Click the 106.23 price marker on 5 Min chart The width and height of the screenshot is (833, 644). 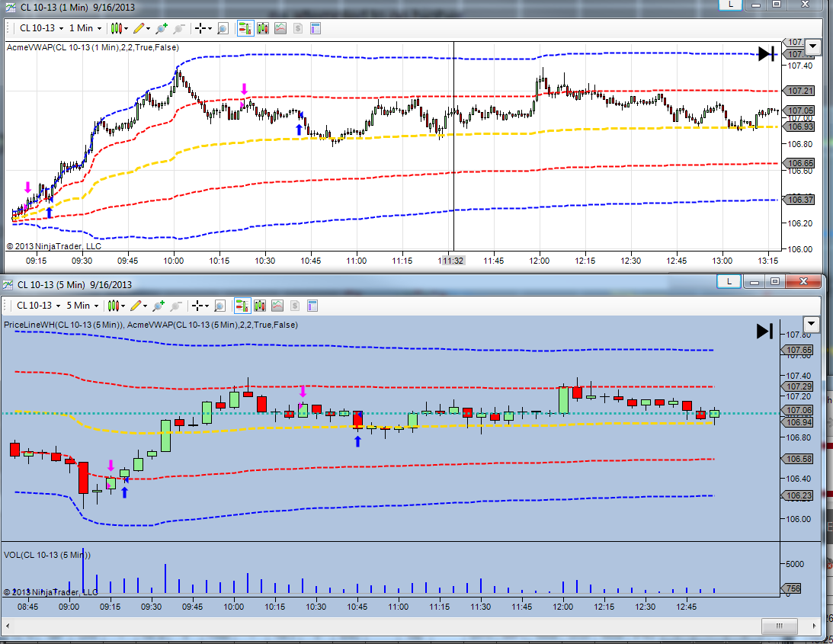pos(798,495)
